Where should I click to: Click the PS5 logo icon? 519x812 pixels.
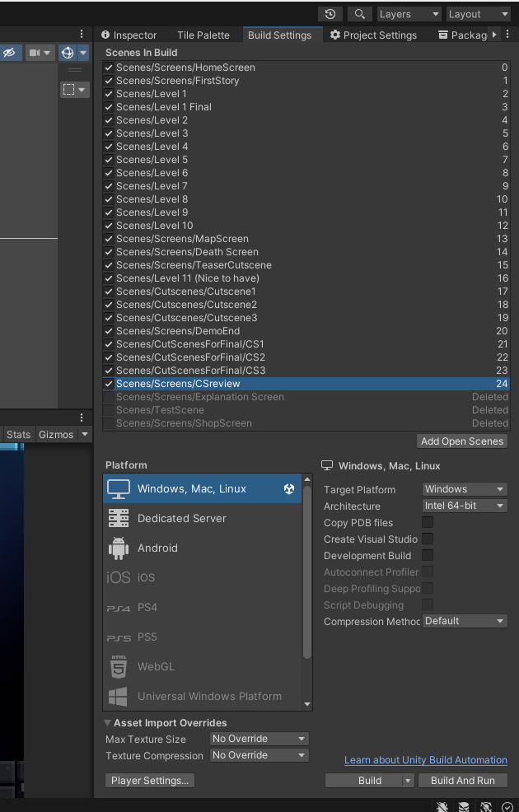pyautogui.click(x=118, y=638)
